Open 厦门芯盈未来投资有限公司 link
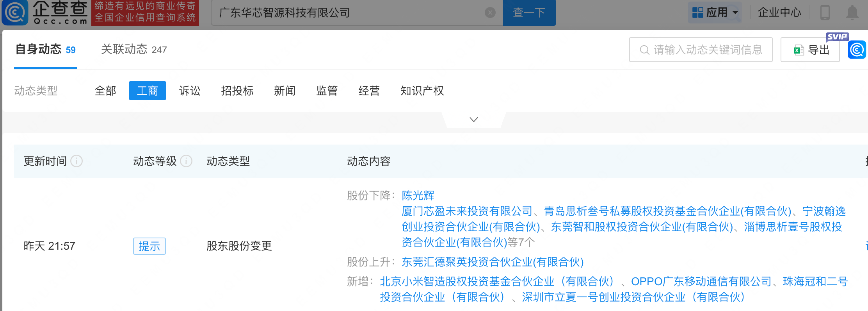 click(467, 211)
